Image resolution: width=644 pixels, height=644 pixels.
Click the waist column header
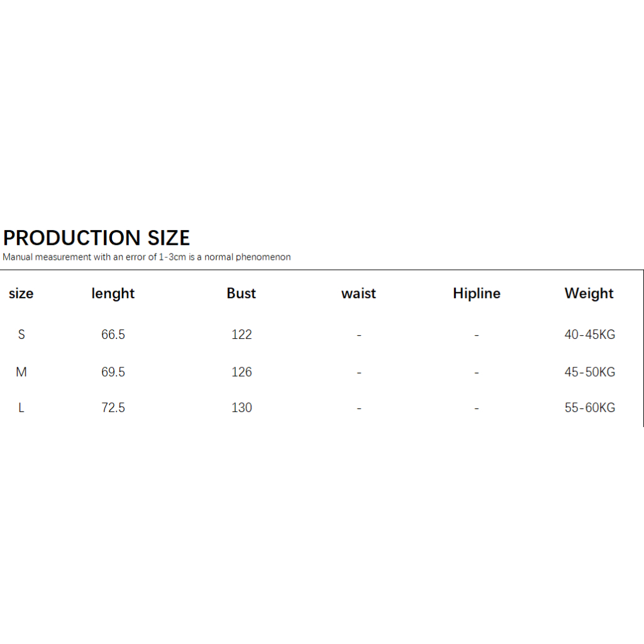pos(358,294)
